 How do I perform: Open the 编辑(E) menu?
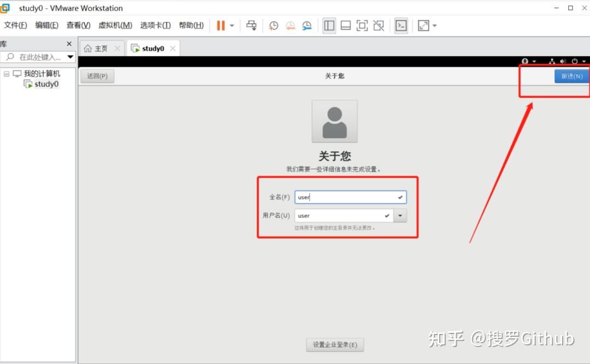pos(46,25)
